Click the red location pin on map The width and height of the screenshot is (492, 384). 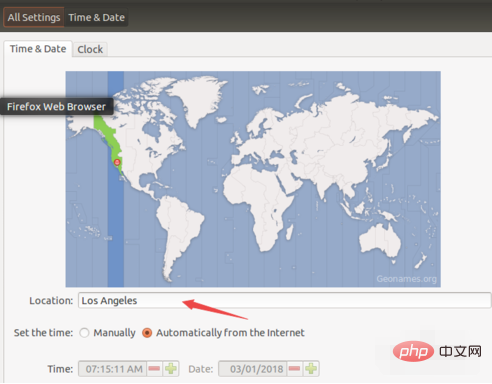pyautogui.click(x=117, y=162)
